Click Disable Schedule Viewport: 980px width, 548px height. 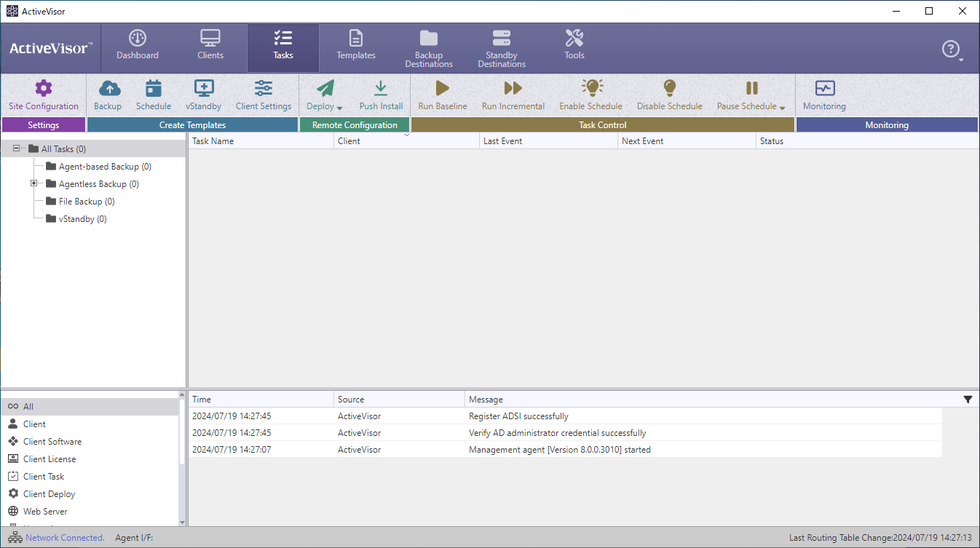click(670, 95)
